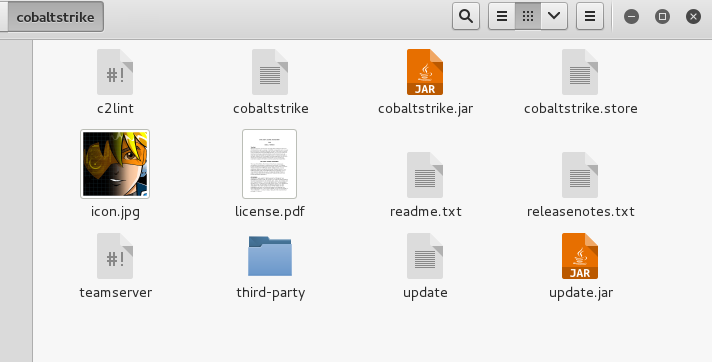Select the cobaltstrike.jar Java archive icon

tap(425, 72)
